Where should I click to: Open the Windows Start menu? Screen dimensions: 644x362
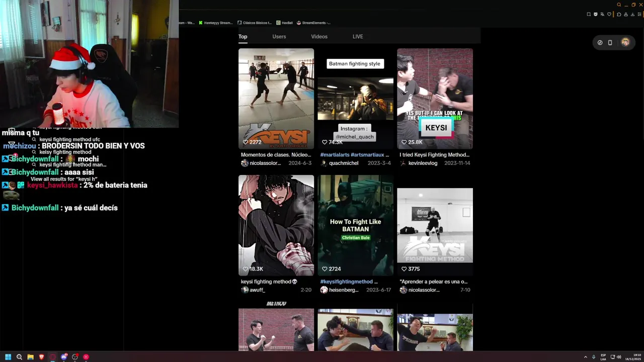8,357
